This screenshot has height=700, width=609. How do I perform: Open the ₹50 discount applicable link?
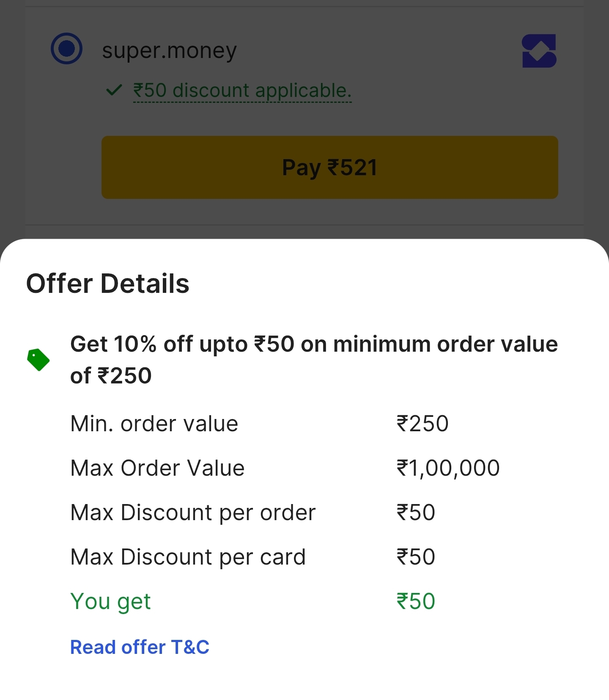pos(242,91)
